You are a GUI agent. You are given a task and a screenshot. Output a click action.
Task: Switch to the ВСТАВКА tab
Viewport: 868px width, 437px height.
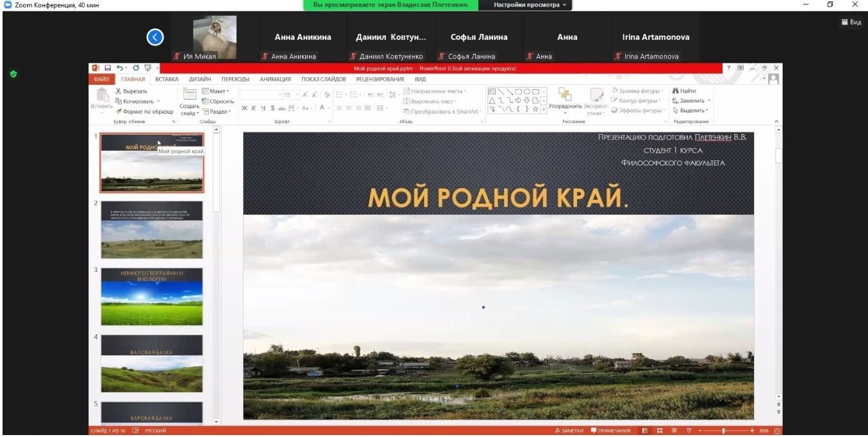tap(167, 79)
